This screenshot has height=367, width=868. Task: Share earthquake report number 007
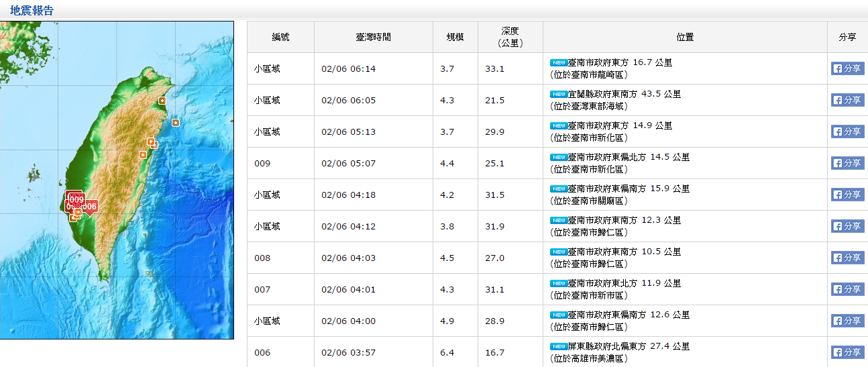click(847, 289)
